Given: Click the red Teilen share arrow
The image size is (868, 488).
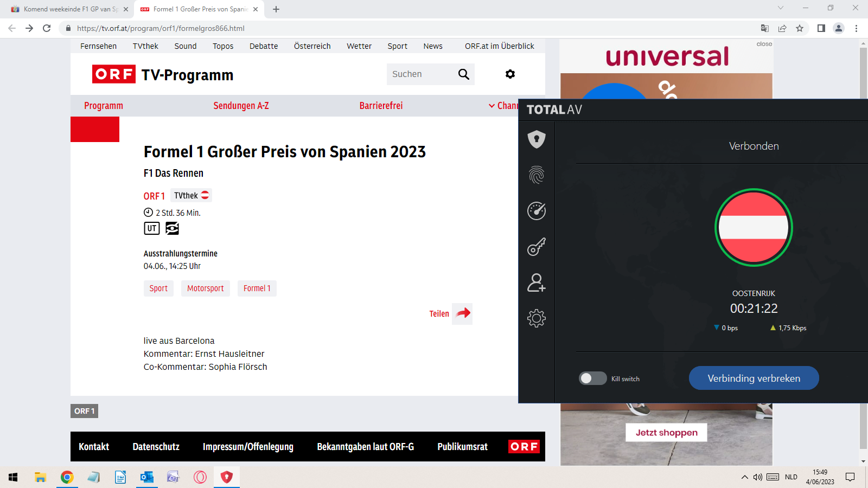Looking at the screenshot, I should pyautogui.click(x=463, y=313).
